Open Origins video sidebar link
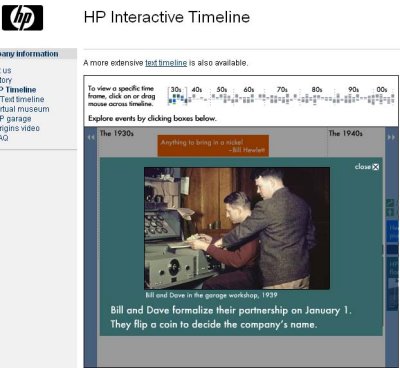400x368 pixels. (20, 128)
